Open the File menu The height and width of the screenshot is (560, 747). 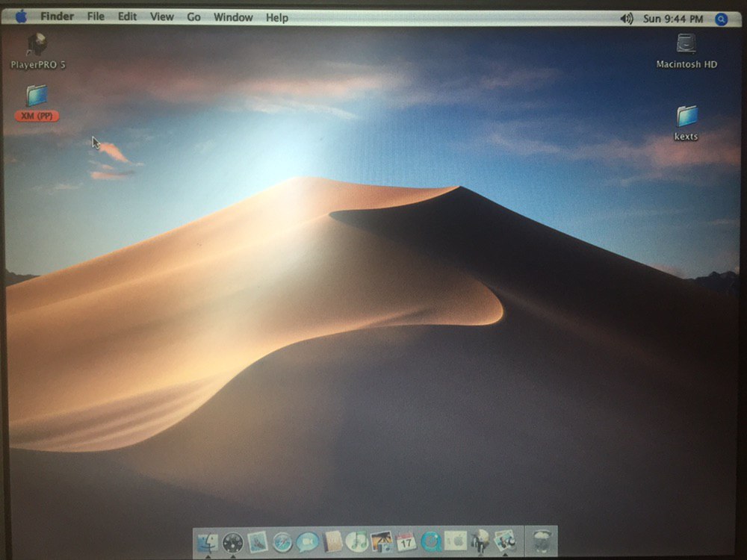click(x=96, y=16)
